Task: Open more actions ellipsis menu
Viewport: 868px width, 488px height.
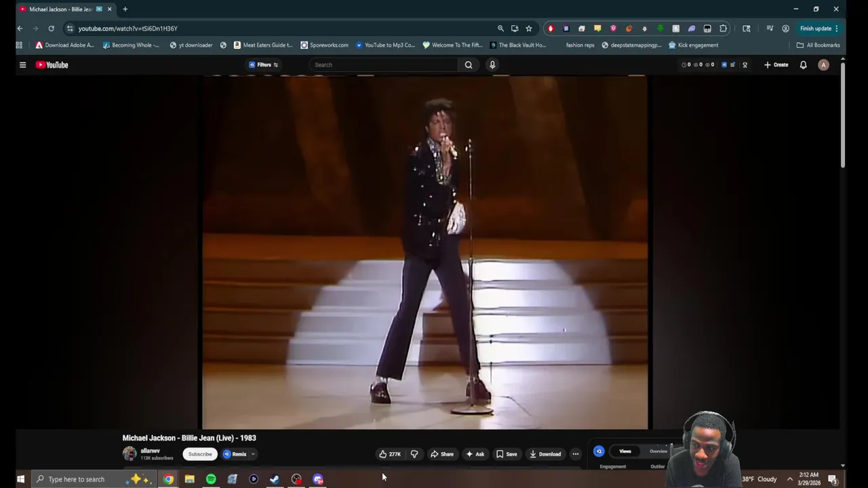Action: (x=575, y=454)
